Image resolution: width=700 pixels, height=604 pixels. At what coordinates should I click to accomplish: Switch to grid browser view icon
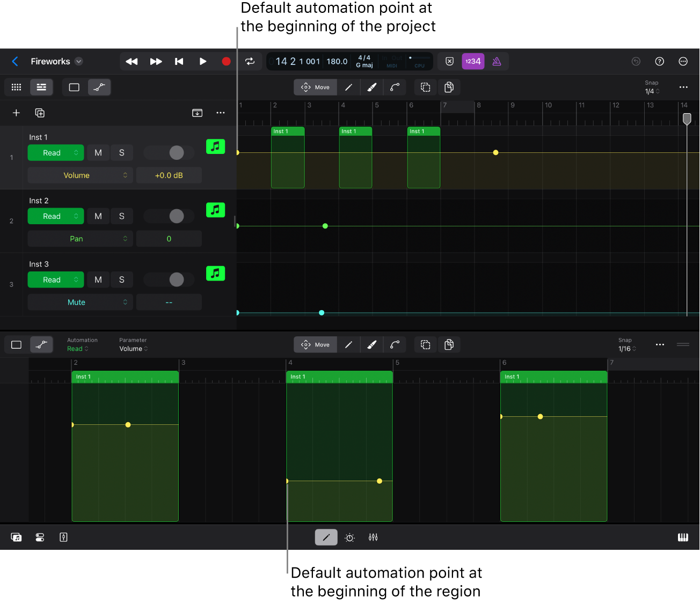pos(17,87)
